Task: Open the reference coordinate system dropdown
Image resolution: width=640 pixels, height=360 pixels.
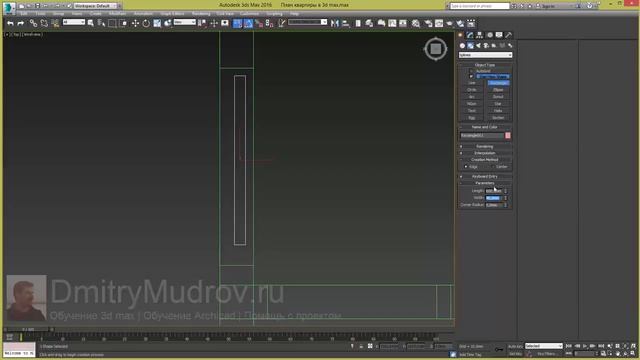Action: pos(184,22)
